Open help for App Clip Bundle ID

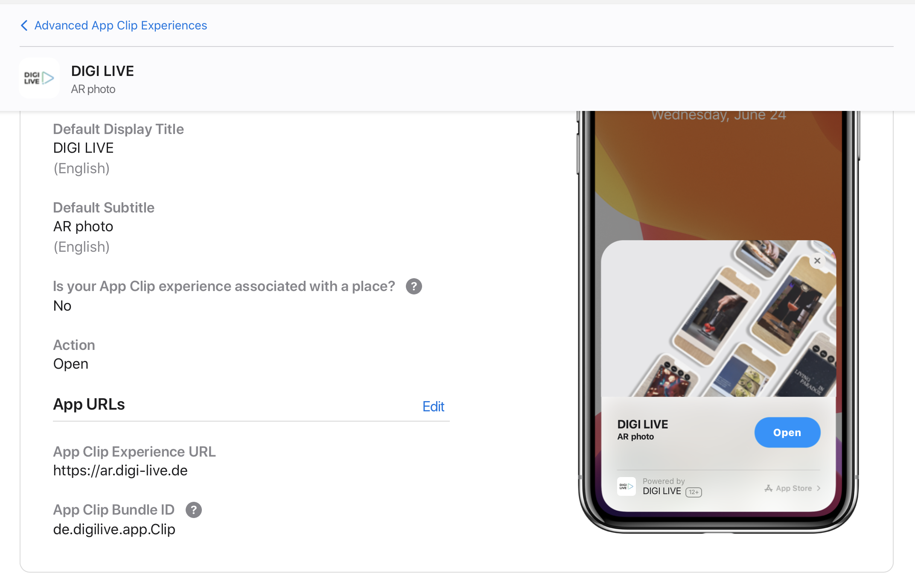[x=193, y=510]
